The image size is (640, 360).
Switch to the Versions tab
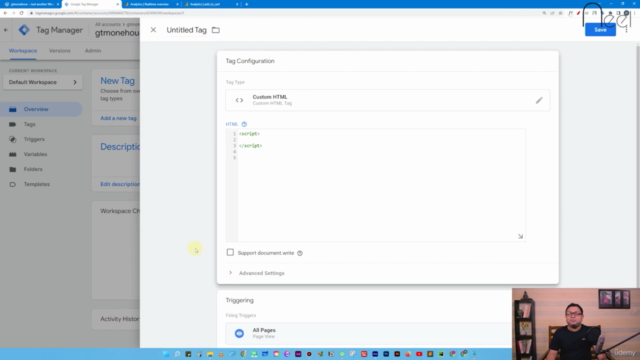(x=60, y=51)
